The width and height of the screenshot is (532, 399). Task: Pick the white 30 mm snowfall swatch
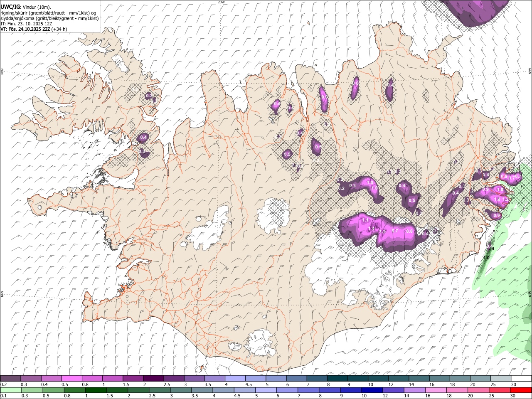[x=520, y=378]
